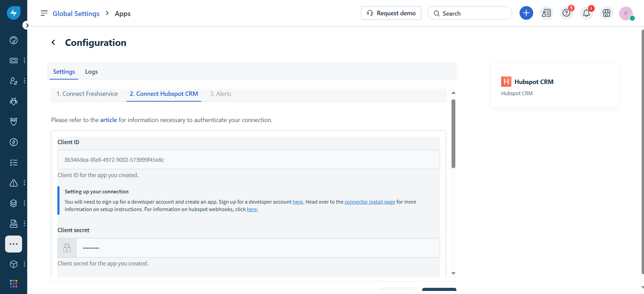Image resolution: width=644 pixels, height=294 pixels.
Task: Click the lock icon beside Client secret
Action: [x=67, y=248]
